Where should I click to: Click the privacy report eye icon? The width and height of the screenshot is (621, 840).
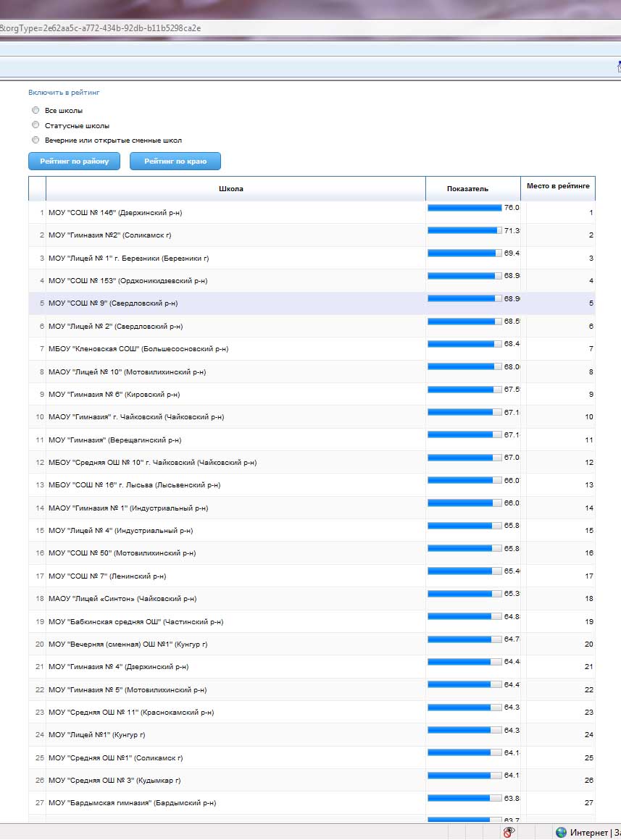click(x=509, y=832)
